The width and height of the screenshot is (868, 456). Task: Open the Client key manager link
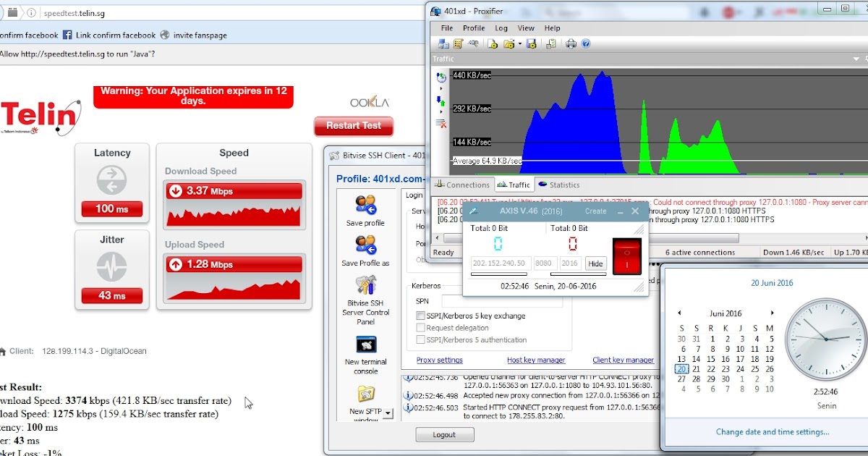pos(623,360)
